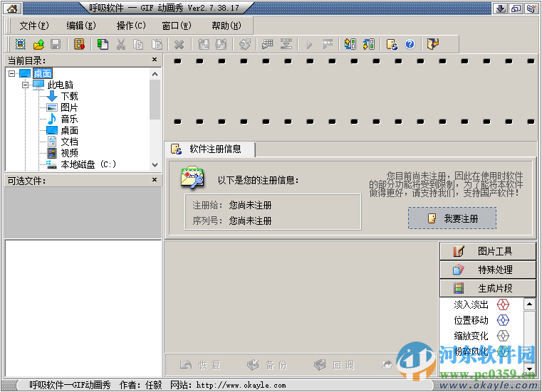
Task: Click the disabled 恢复 button
Action: tap(200, 365)
